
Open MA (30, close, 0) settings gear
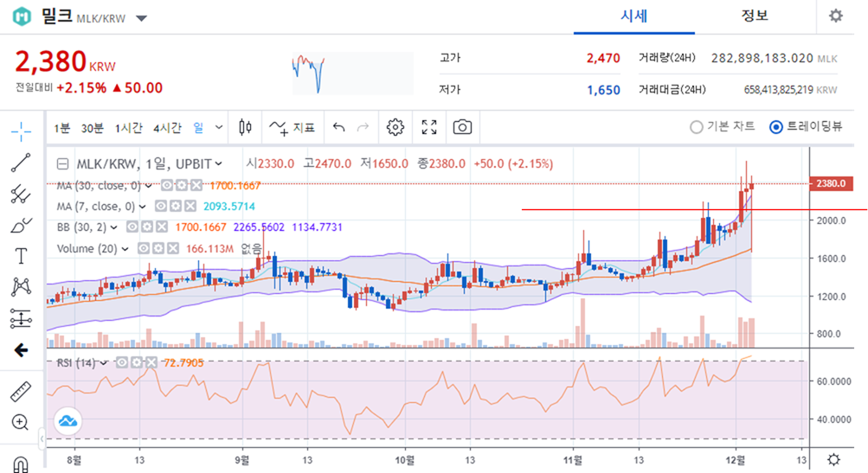click(182, 185)
